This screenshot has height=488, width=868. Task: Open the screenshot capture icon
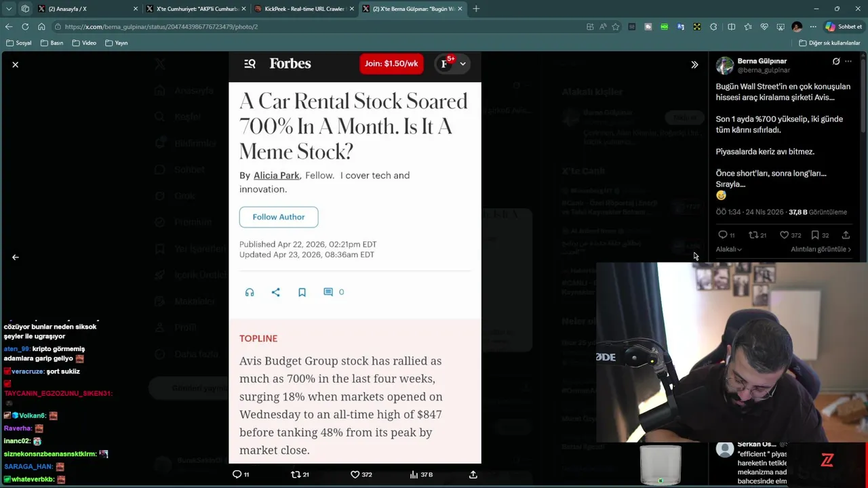coord(781,26)
